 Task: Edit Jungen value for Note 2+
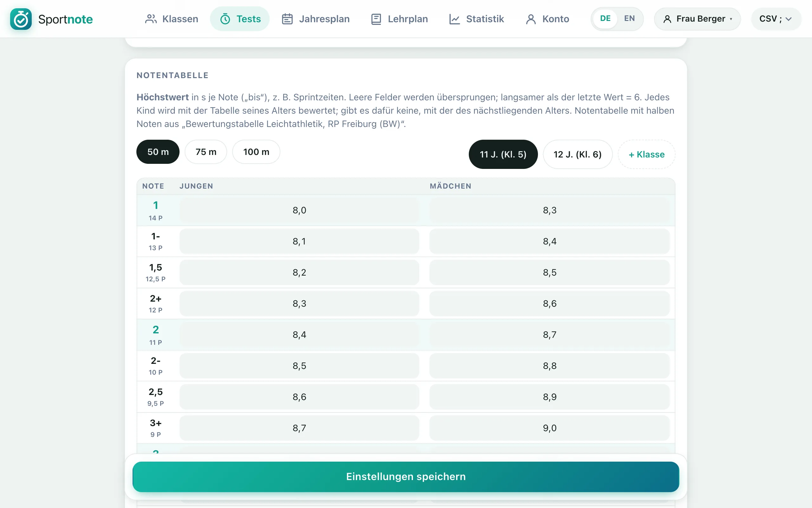(x=299, y=304)
